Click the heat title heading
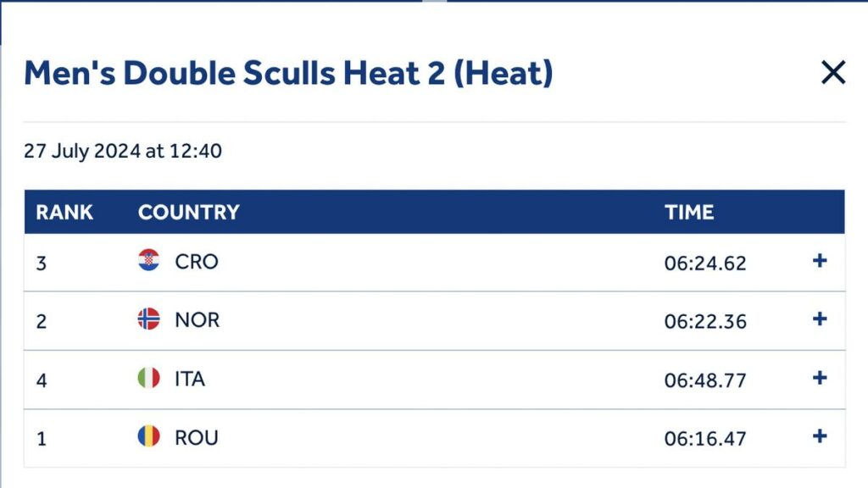868x488 pixels. coord(288,73)
